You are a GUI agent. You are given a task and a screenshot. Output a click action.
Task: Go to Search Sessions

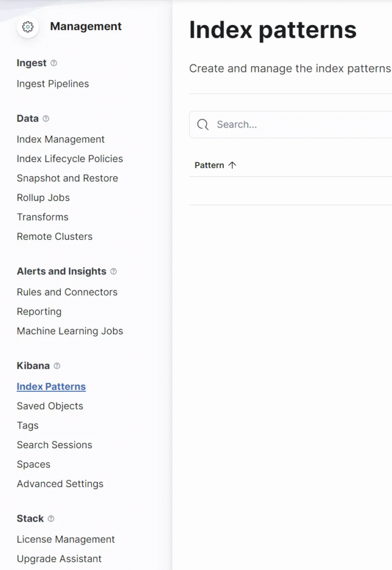click(x=55, y=445)
